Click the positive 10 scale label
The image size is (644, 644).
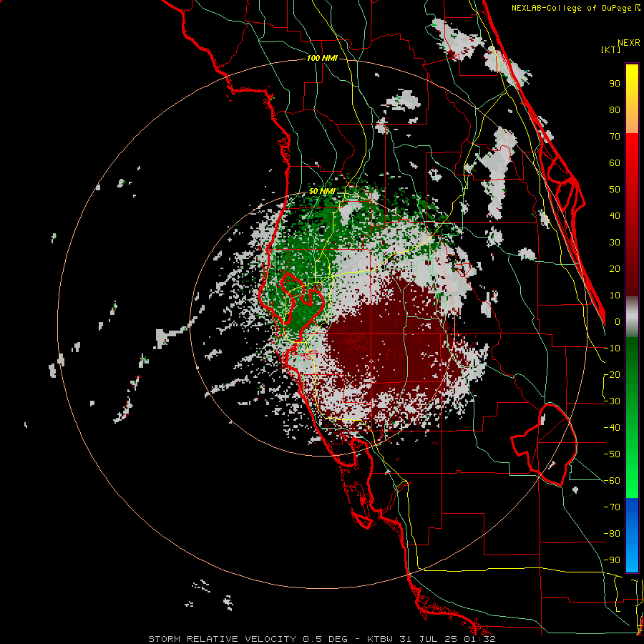coord(615,296)
